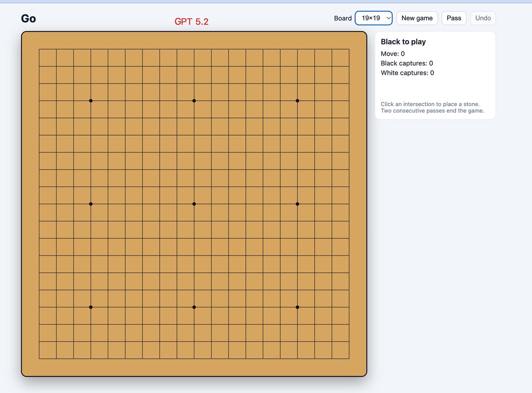Click the red 'GPT 5.2' label
This screenshot has width=532, height=393.
coord(192,22)
